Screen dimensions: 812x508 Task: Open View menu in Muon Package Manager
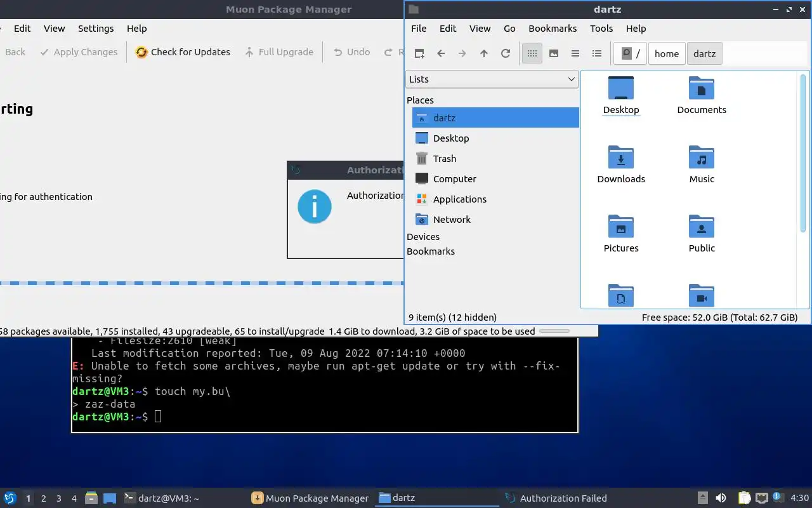[54, 28]
